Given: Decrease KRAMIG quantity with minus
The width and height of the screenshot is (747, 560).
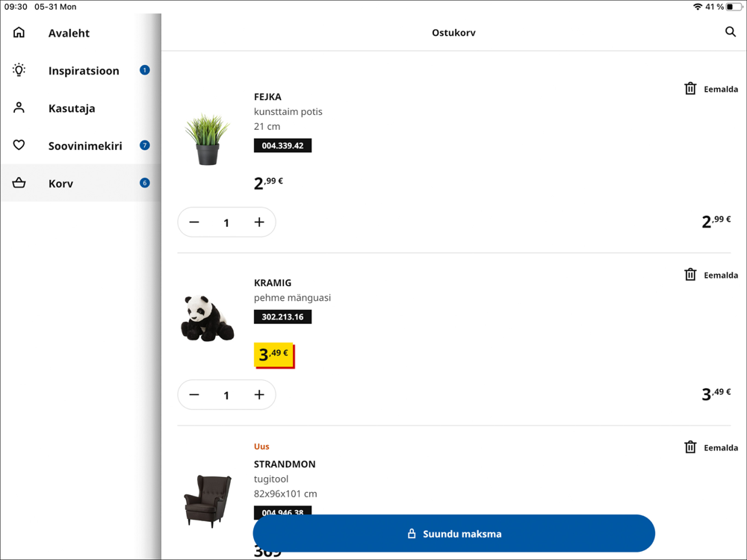Looking at the screenshot, I should (x=194, y=395).
